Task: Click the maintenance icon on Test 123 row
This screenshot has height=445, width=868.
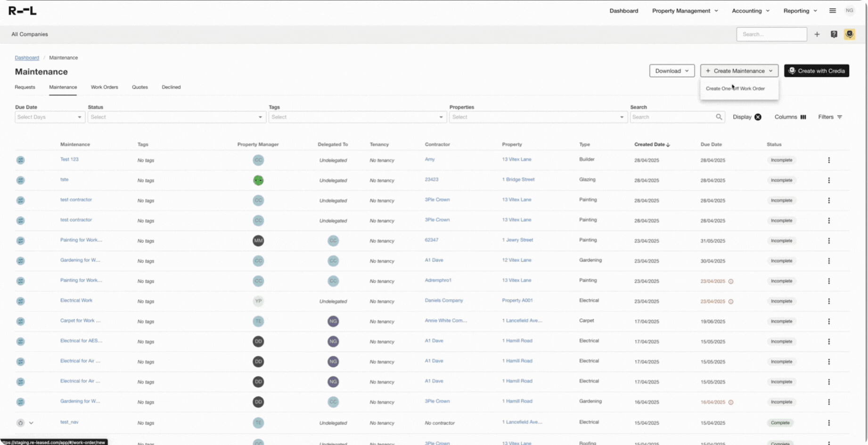Action: 20,160
